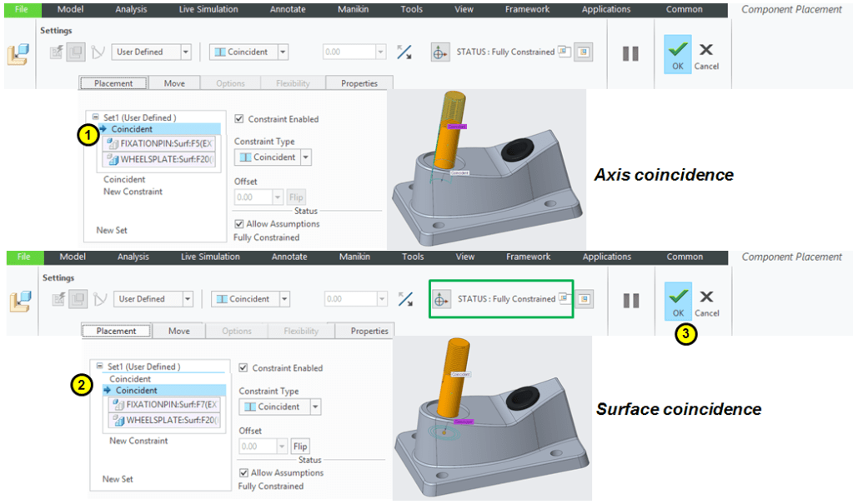Expand the Constraint Type dropdown in the lower panel
The height and width of the screenshot is (504, 853).
(315, 407)
